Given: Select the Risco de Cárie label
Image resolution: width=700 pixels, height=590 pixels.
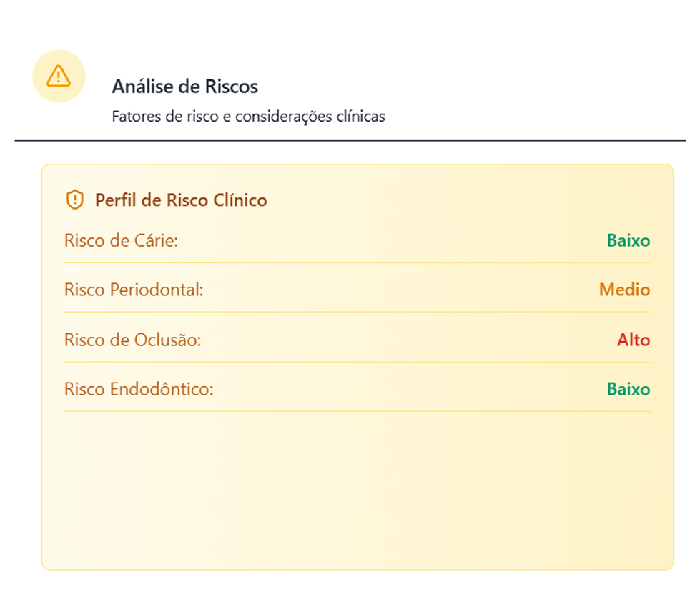Looking at the screenshot, I should (x=121, y=240).
